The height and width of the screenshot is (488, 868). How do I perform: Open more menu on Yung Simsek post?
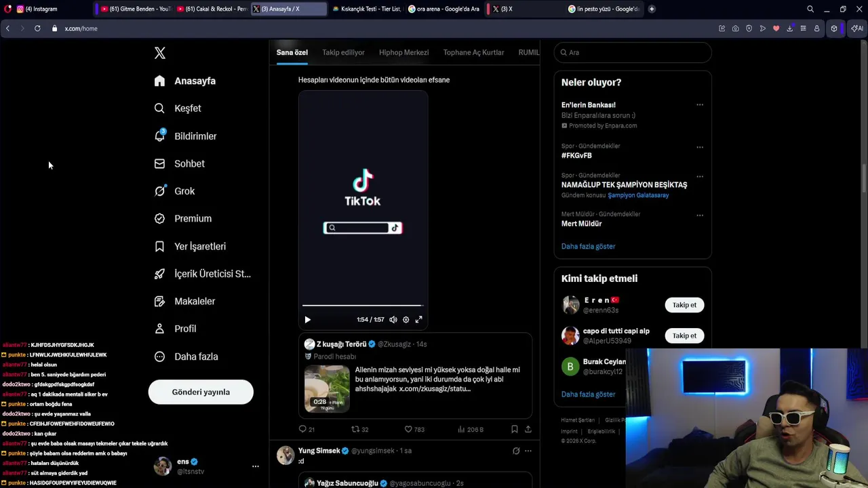[528, 451]
